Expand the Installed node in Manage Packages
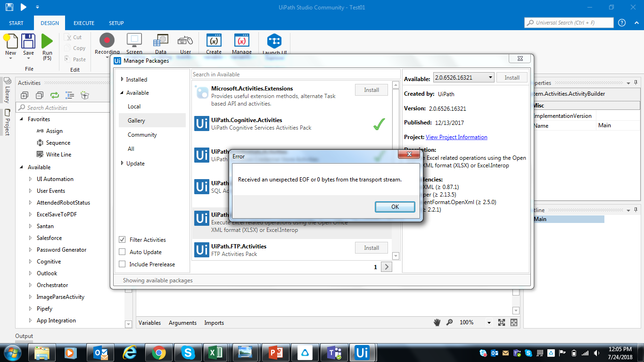This screenshot has width=644, height=362. click(123, 79)
